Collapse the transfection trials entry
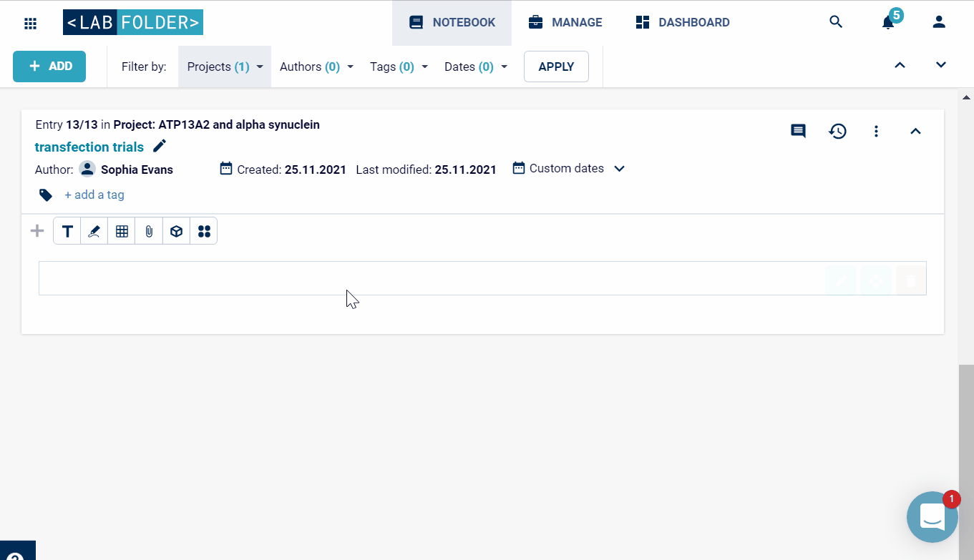974x560 pixels. point(915,131)
